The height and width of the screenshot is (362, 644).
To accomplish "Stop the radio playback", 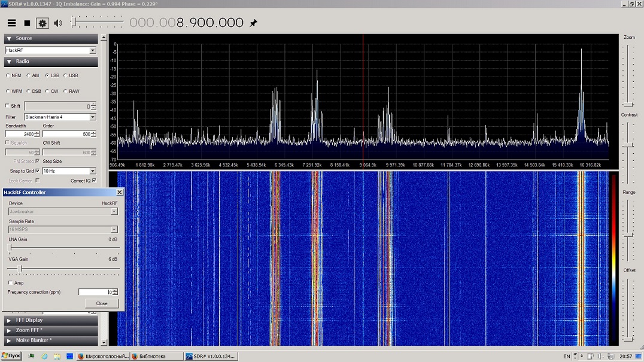I will click(x=27, y=23).
